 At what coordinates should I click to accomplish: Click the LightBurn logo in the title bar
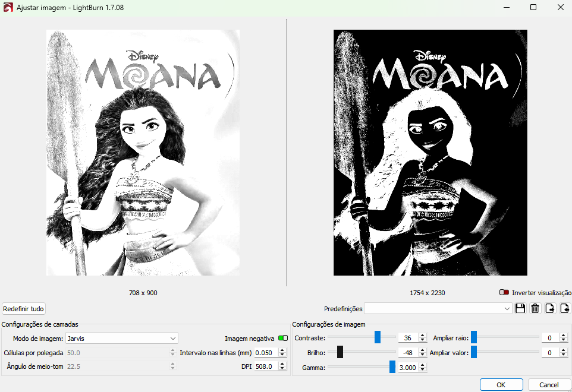tap(8, 7)
